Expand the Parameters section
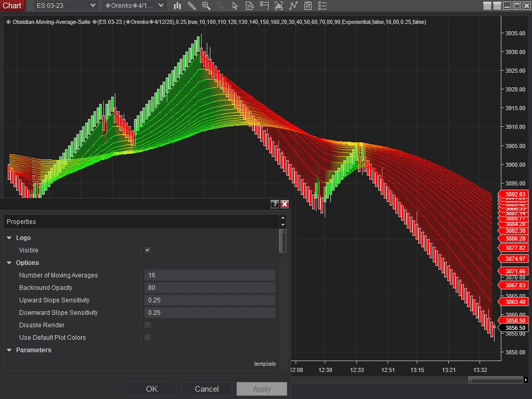The width and height of the screenshot is (532, 399). point(9,350)
